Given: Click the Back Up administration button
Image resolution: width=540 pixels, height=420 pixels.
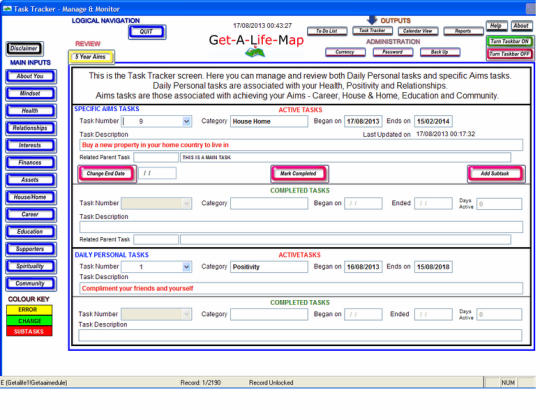Looking at the screenshot, I should [x=440, y=52].
